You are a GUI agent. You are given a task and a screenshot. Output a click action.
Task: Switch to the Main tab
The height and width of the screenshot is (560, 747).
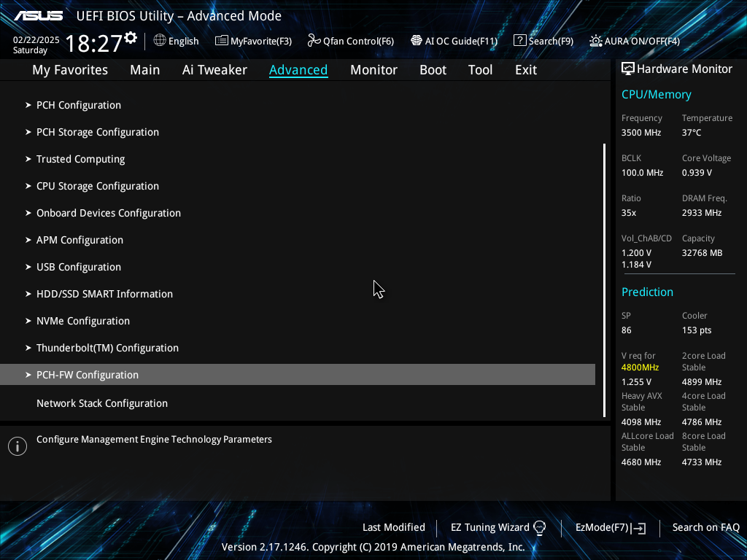point(145,70)
